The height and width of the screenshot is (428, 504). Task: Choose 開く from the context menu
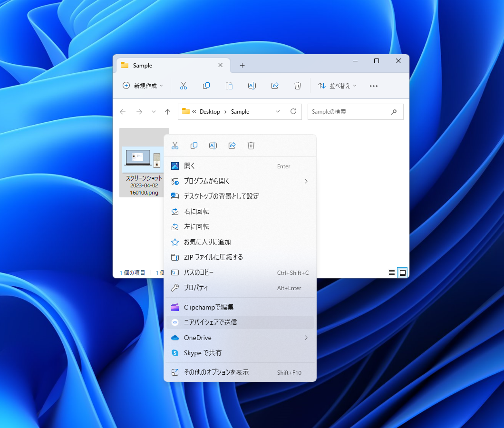click(x=240, y=166)
